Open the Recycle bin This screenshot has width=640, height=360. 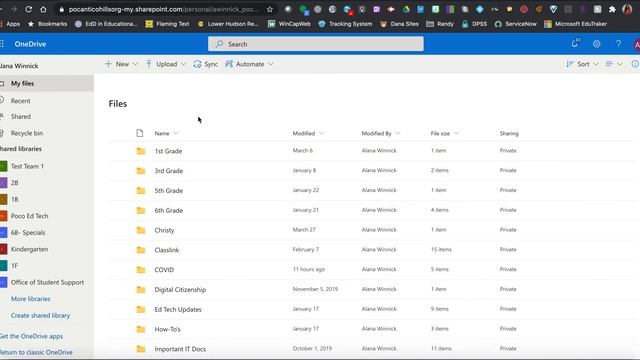[27, 133]
